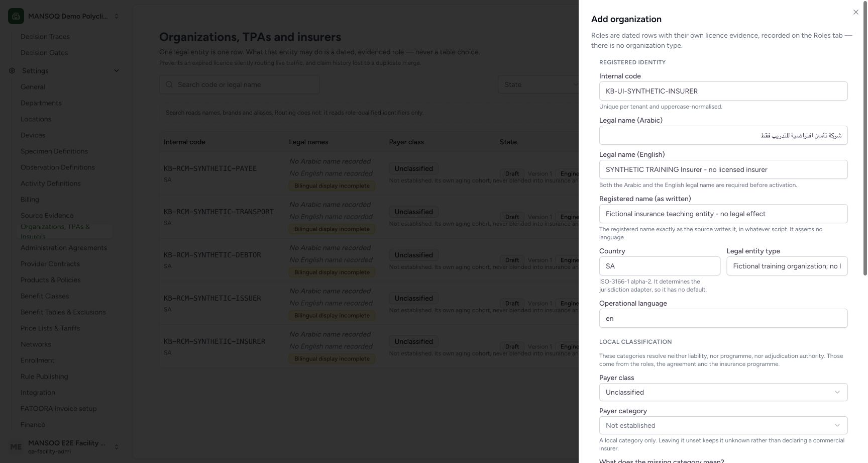Collapse the Settings section chevron
The width and height of the screenshot is (868, 463).
click(117, 71)
